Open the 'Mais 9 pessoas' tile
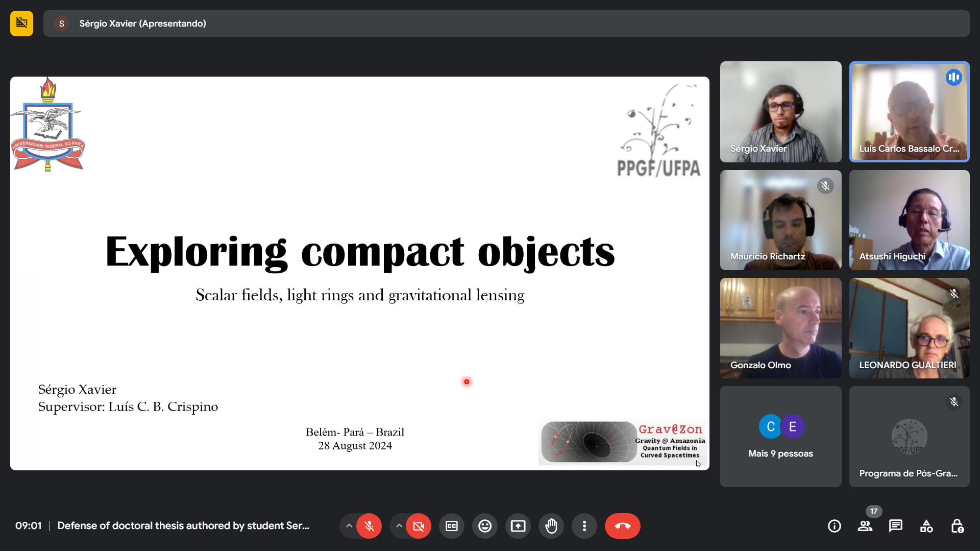Screen dimensions: 980x551 point(781,437)
